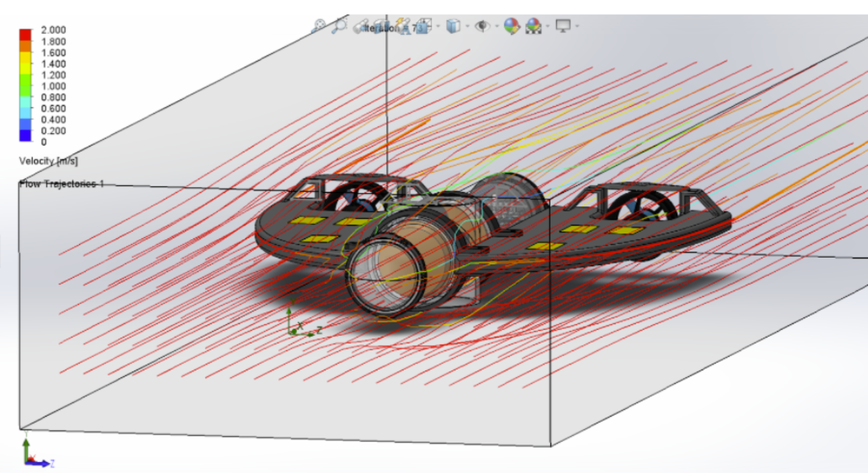This screenshot has height=473, width=868.
Task: Select the 2.000 maximum legend value
Action: [x=53, y=30]
